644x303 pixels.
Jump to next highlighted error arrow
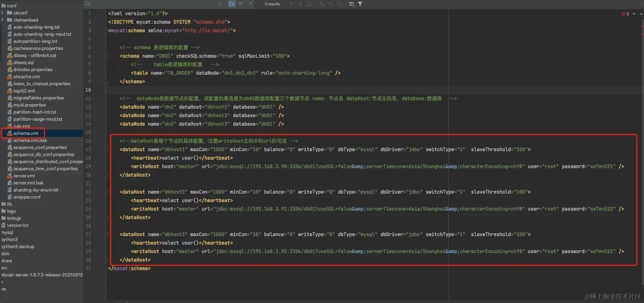(x=641, y=14)
